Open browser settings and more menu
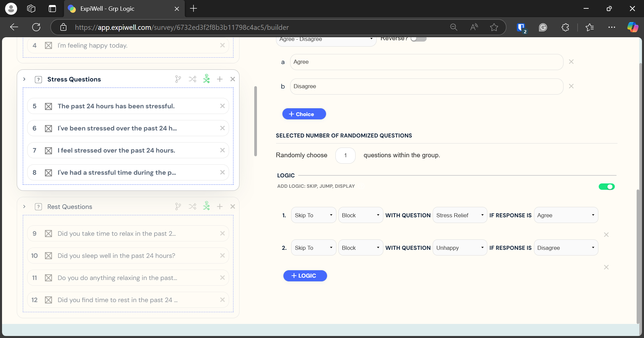Image resolution: width=644 pixels, height=338 pixels. click(612, 27)
